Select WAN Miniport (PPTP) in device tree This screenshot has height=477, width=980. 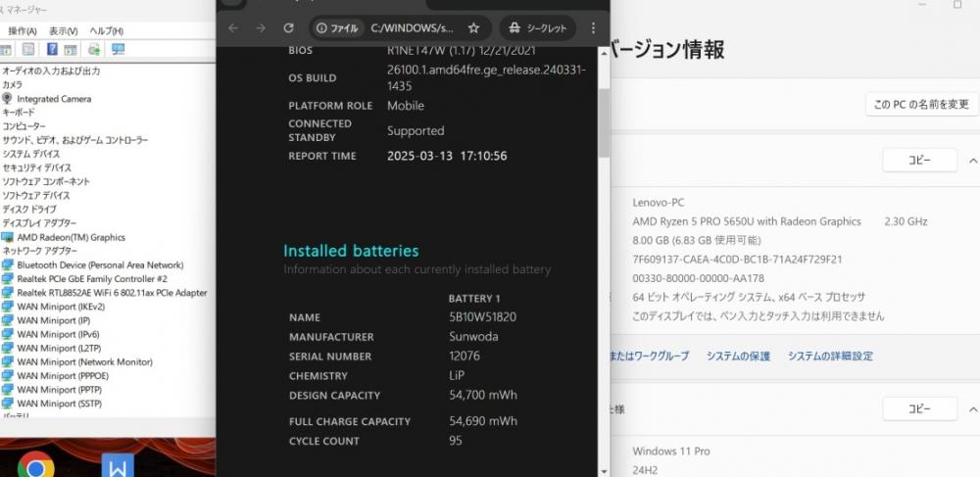pyautogui.click(x=59, y=390)
